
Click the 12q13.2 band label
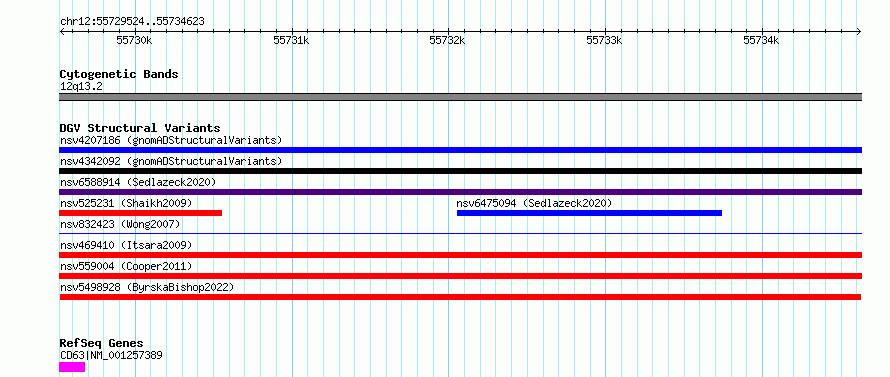pos(81,87)
